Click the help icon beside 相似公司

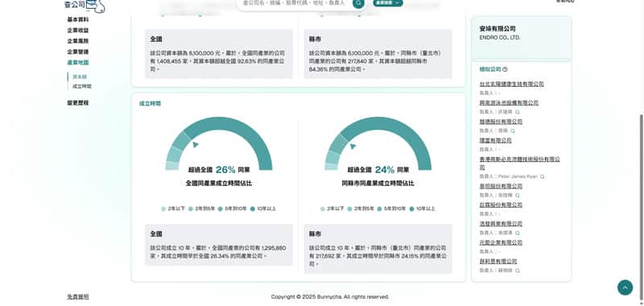pos(505,69)
